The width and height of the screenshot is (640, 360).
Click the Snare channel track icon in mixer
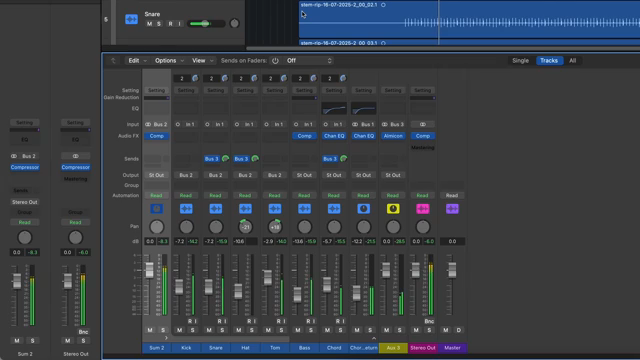(216, 209)
